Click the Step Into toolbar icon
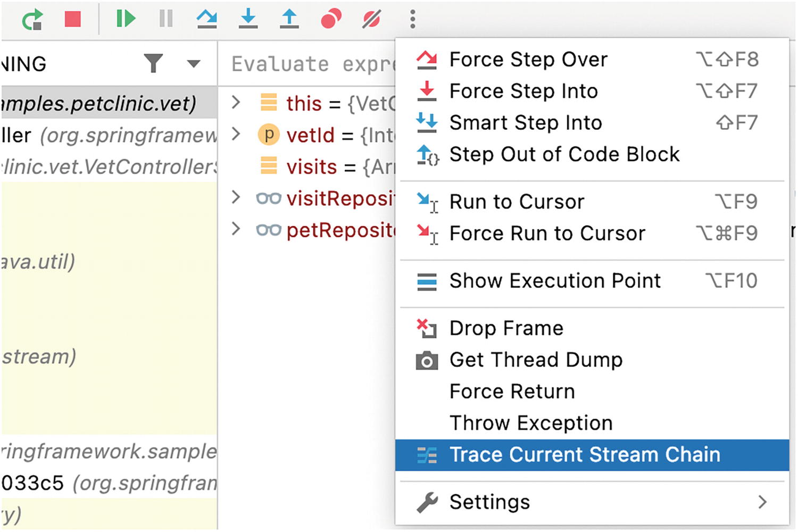798x532 pixels. click(248, 19)
